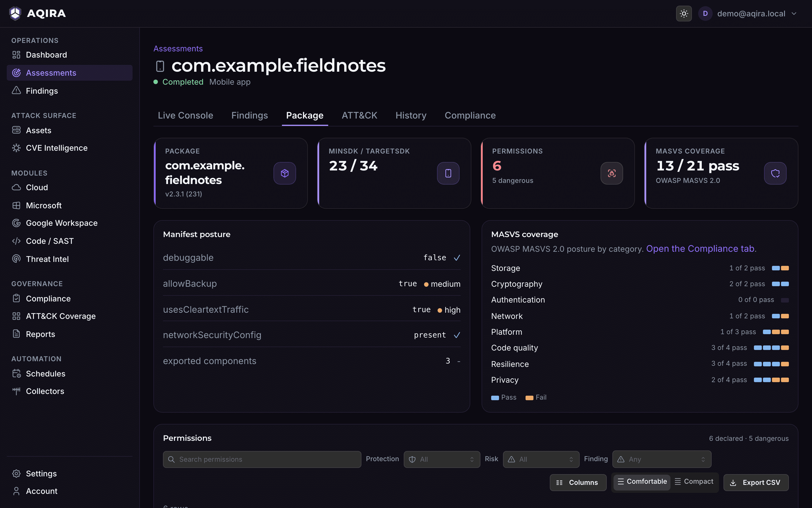Open the Code / SAST module
812x508 pixels.
[x=69, y=241]
